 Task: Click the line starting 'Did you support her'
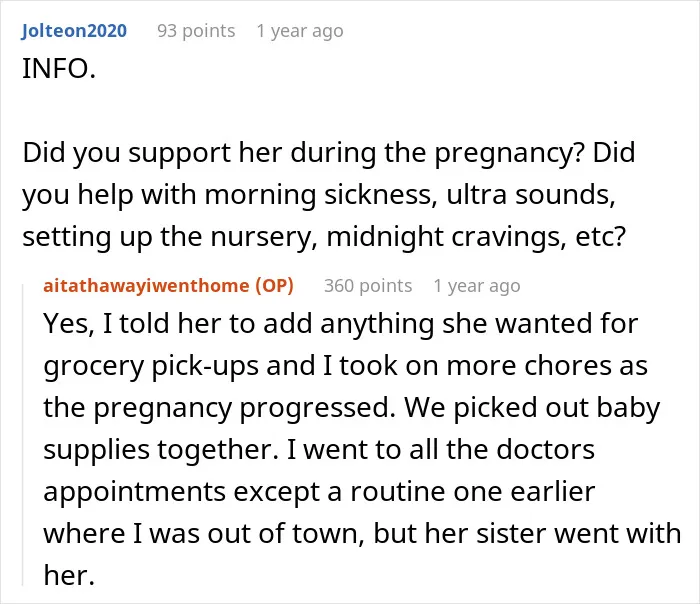click(329, 153)
